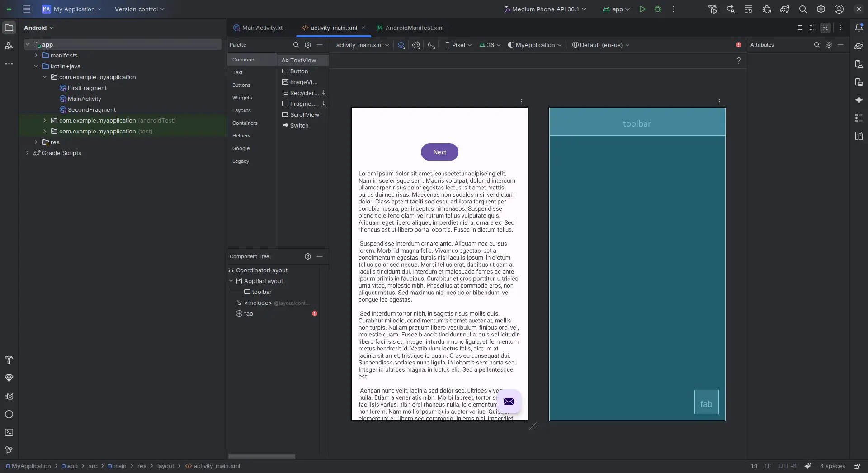Switch to the AndroidManifest.xml tab
Image resolution: width=868 pixels, height=473 pixels.
click(415, 28)
